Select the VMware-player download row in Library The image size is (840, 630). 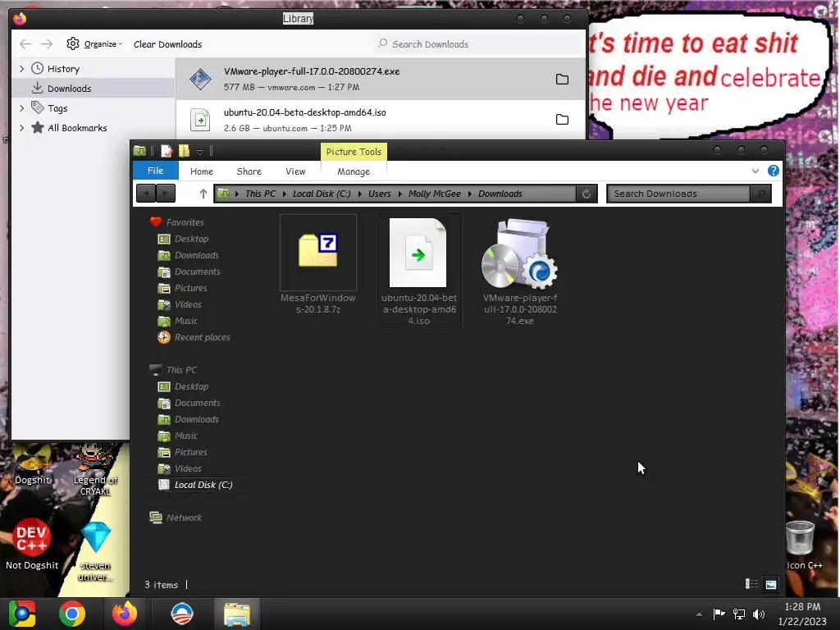381,80
